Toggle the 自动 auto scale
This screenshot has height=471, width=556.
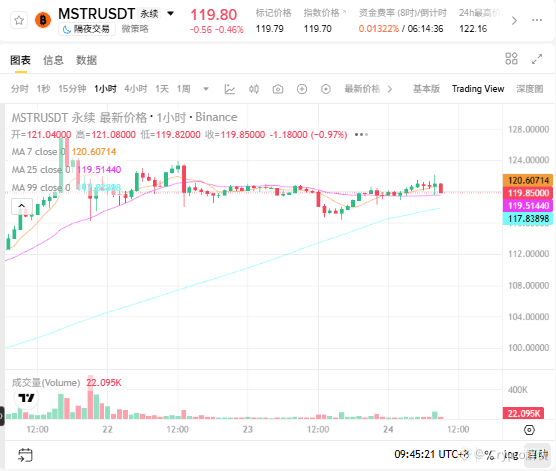click(x=537, y=454)
